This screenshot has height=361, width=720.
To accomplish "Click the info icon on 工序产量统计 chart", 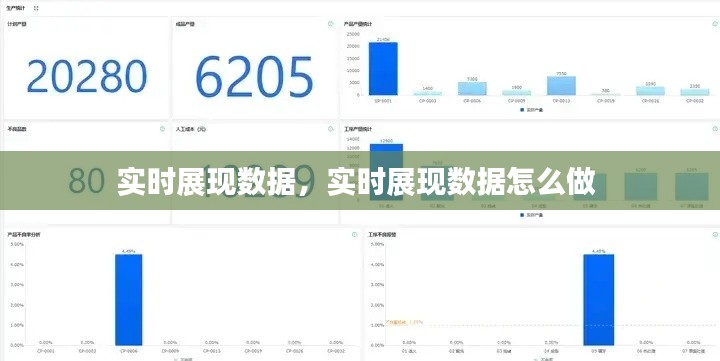I will pos(715,129).
